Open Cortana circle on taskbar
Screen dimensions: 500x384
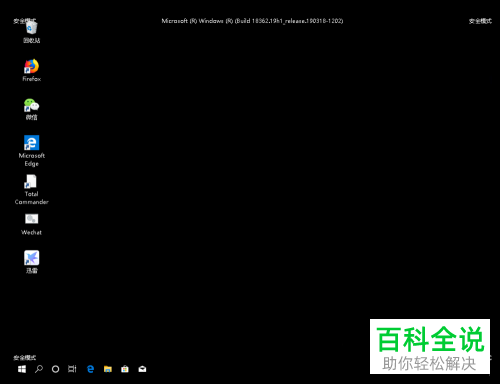click(56, 369)
